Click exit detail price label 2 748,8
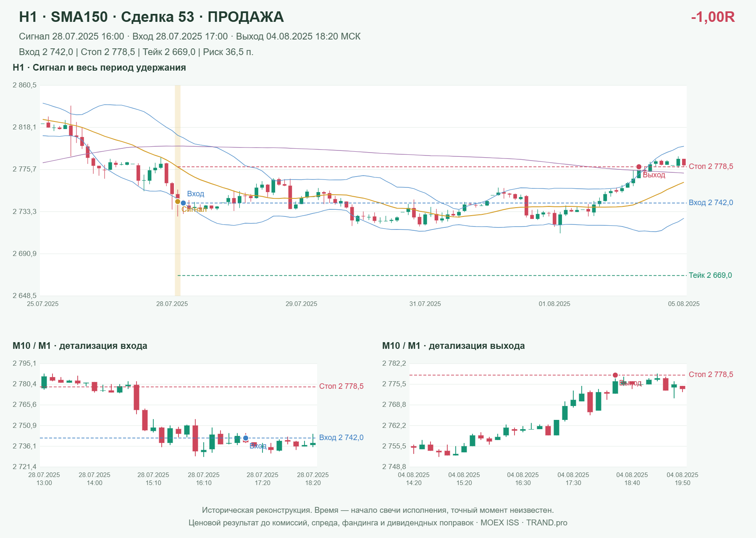 [394, 467]
